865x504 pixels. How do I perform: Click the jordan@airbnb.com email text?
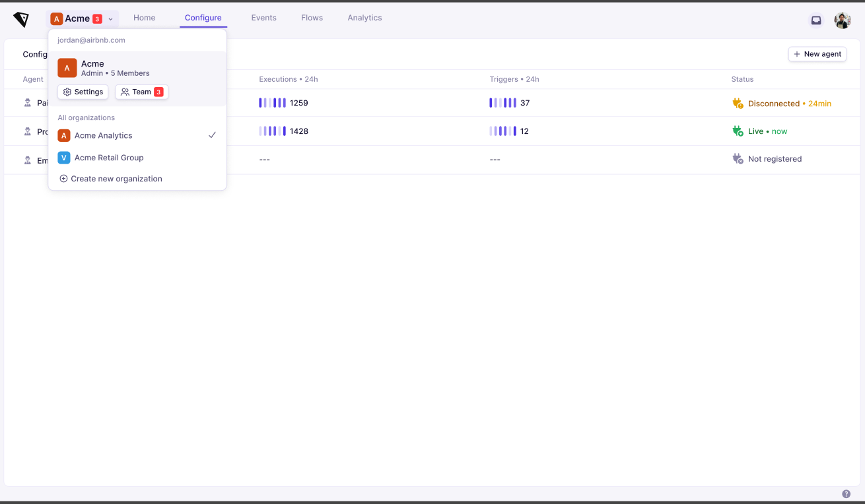tap(91, 40)
